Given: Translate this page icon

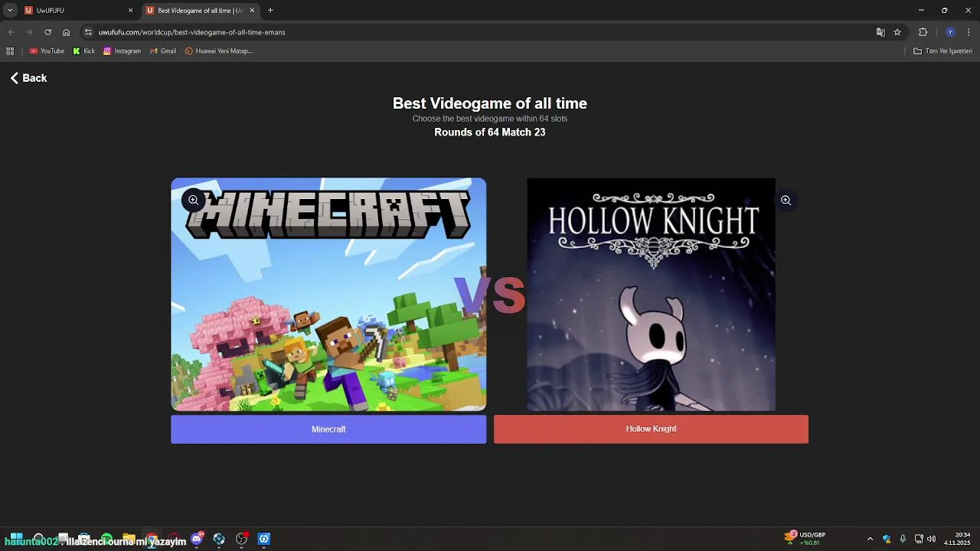Looking at the screenshot, I should pyautogui.click(x=880, y=32).
